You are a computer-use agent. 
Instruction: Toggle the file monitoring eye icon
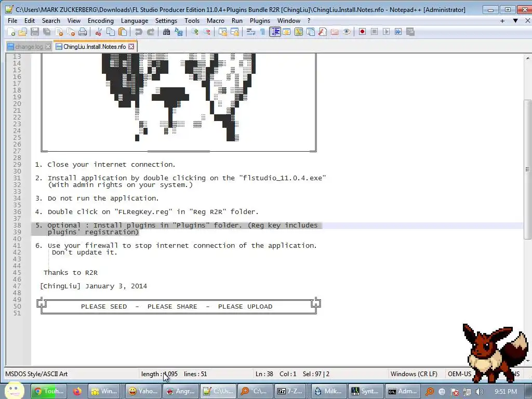pos(347,32)
